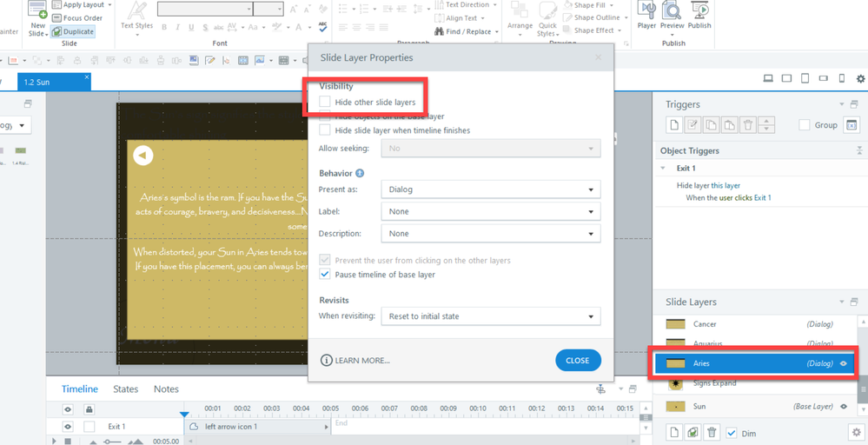Image resolution: width=868 pixels, height=445 pixels.
Task: Click the New Slide icon
Action: [x=37, y=12]
